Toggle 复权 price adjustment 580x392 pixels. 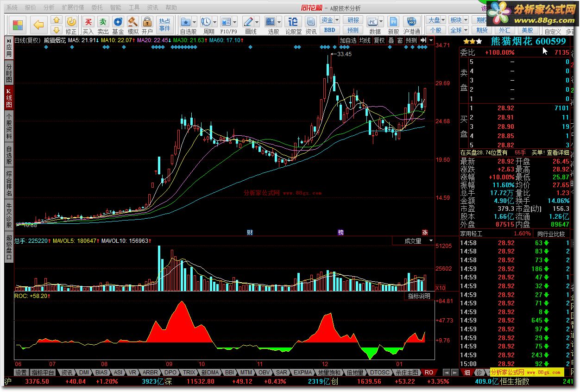(379, 41)
